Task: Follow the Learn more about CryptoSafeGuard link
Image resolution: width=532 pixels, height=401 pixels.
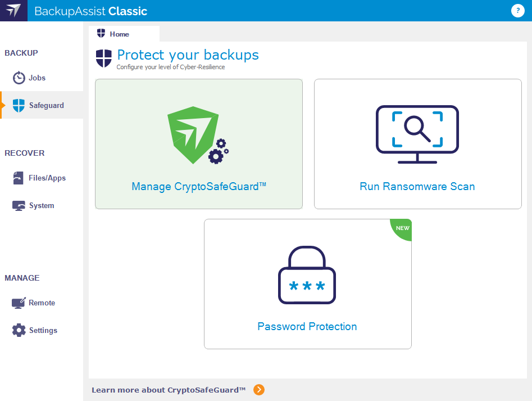Action: (169, 390)
